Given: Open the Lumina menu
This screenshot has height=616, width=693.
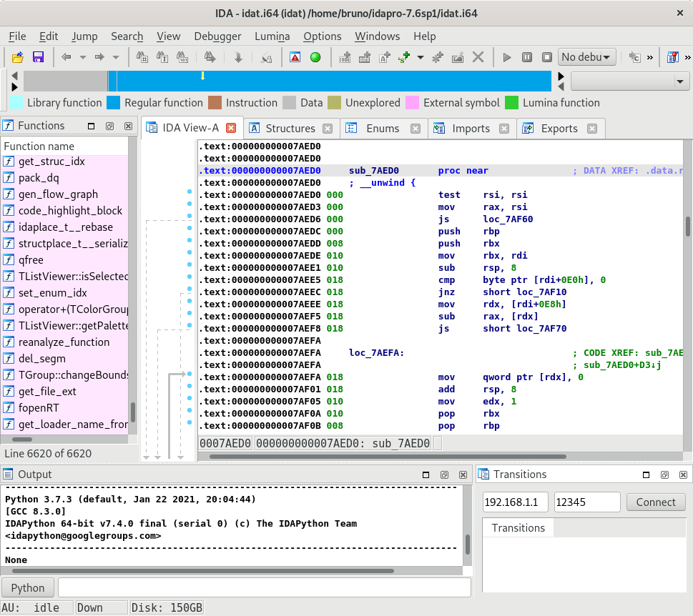Looking at the screenshot, I should tap(272, 36).
